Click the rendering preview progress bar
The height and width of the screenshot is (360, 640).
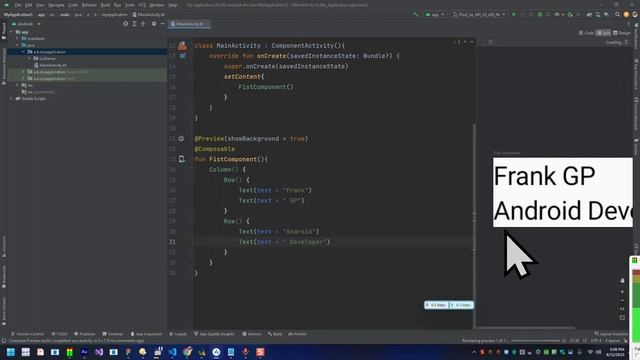(536, 341)
